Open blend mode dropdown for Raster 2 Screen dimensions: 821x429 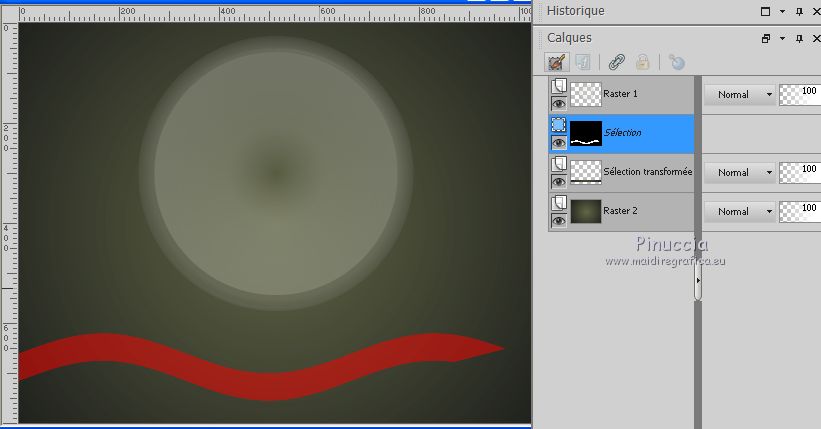point(739,212)
